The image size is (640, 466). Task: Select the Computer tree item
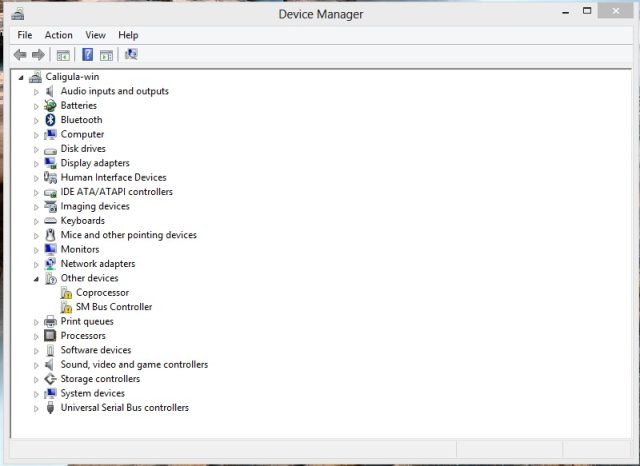tap(82, 134)
